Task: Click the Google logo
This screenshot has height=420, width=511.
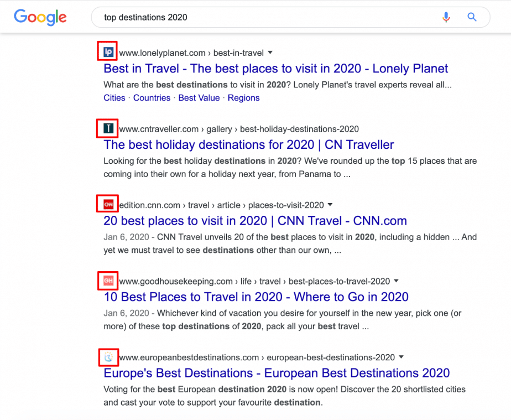Action: pyautogui.click(x=40, y=17)
